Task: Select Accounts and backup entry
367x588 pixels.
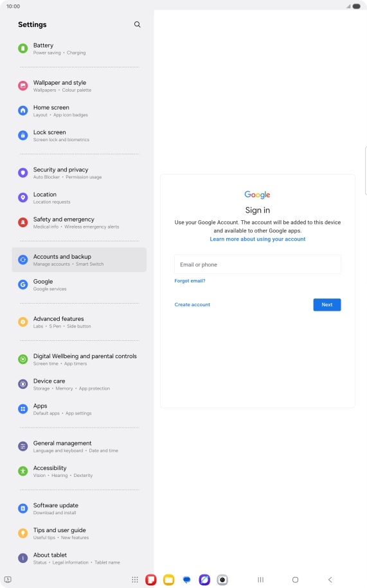Action: pos(79,260)
